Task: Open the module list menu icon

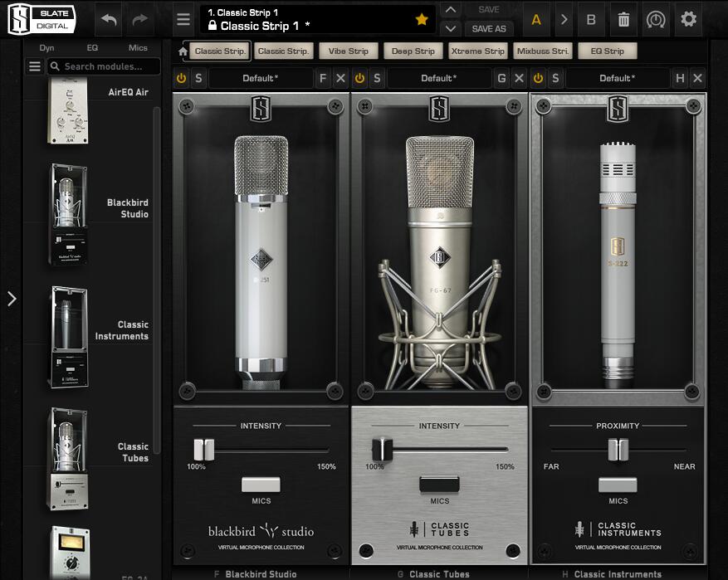Action: tap(35, 66)
